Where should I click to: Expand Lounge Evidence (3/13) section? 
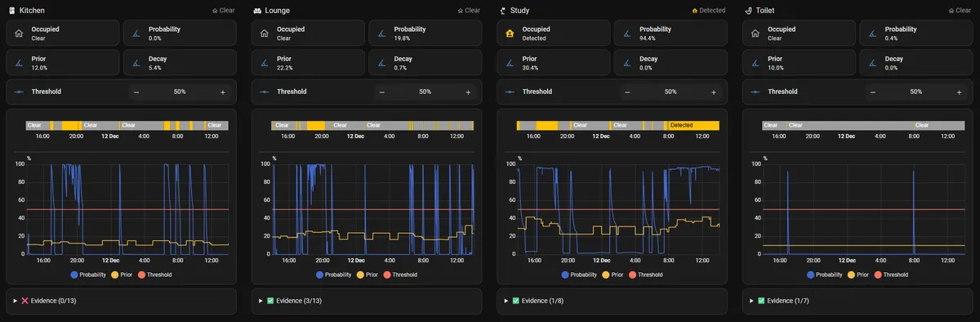pos(367,301)
